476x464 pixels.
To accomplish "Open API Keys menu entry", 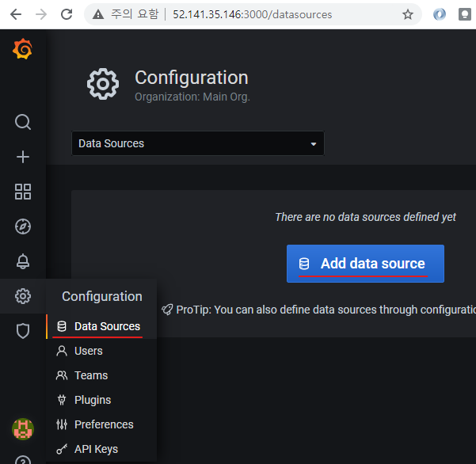I will click(x=95, y=449).
